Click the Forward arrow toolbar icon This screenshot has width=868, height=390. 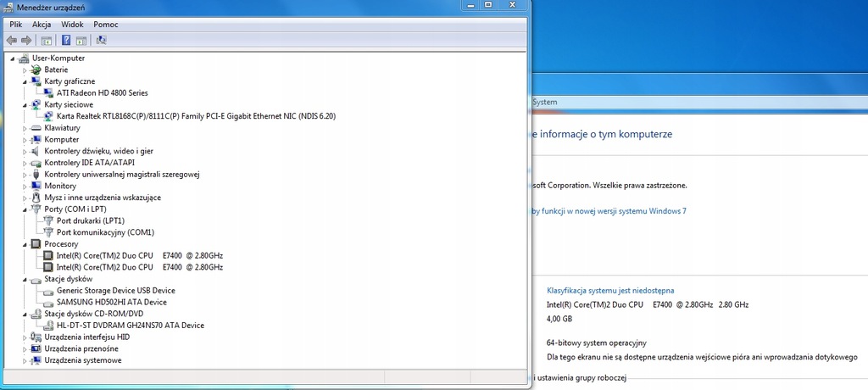point(26,40)
